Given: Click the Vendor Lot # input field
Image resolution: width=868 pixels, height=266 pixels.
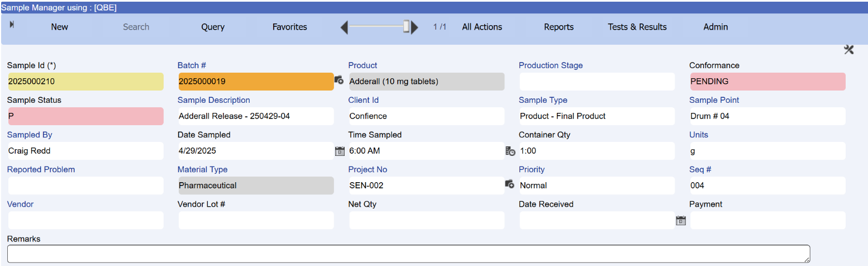Looking at the screenshot, I should [x=256, y=220].
